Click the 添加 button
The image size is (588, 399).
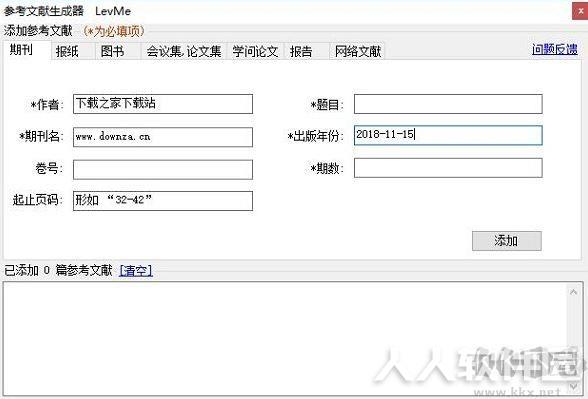[507, 241]
